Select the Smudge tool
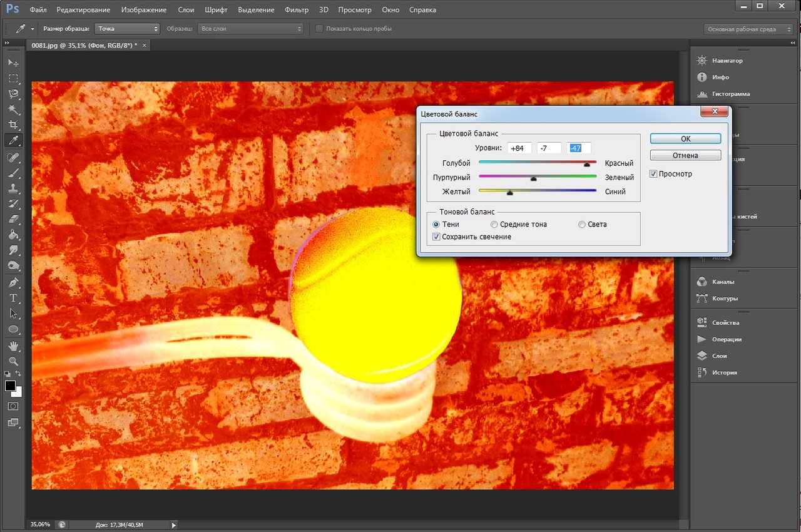 pos(13,250)
